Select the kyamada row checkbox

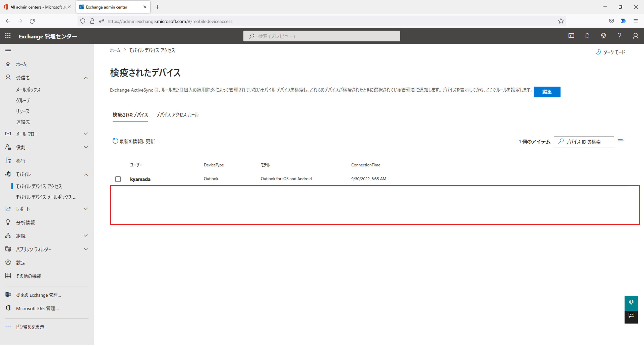click(118, 179)
